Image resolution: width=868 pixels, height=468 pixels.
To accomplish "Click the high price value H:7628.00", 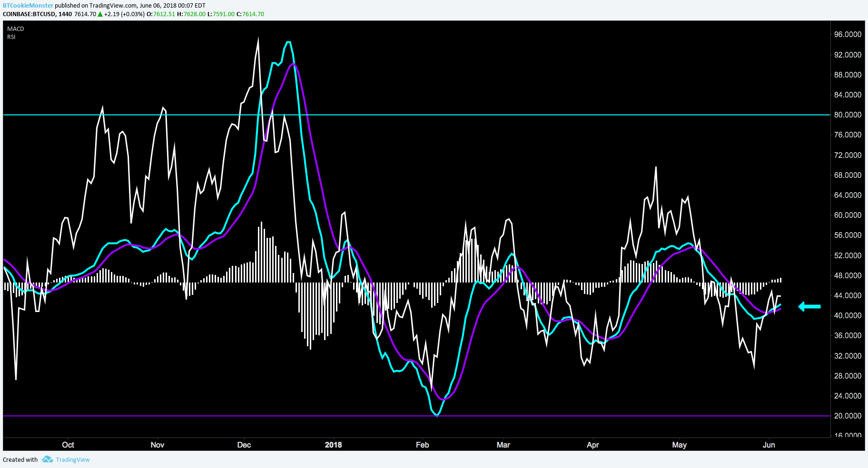I will click(x=191, y=14).
